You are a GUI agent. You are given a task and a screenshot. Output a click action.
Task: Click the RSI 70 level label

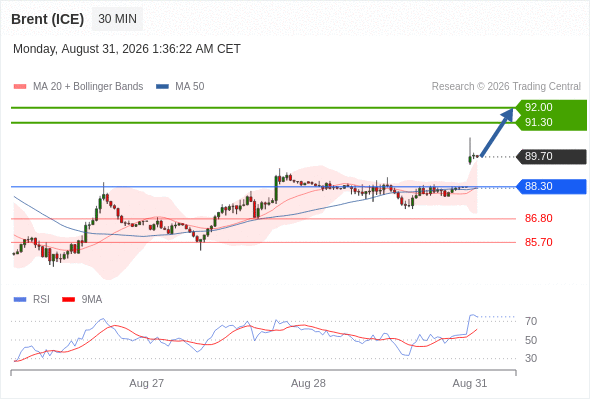coord(531,321)
